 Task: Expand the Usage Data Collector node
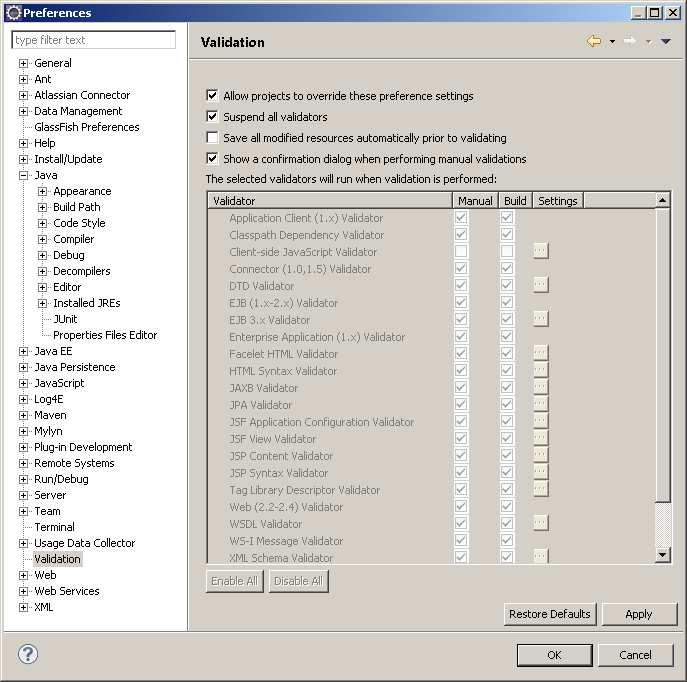point(24,543)
